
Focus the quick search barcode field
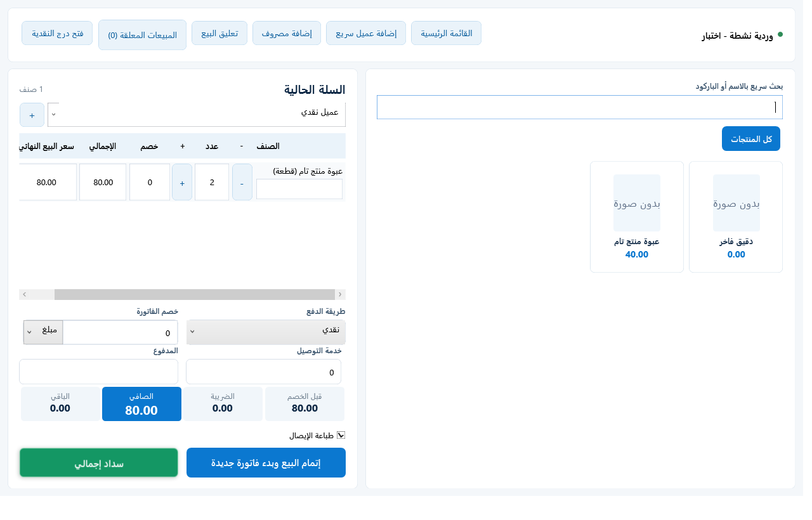[580, 107]
